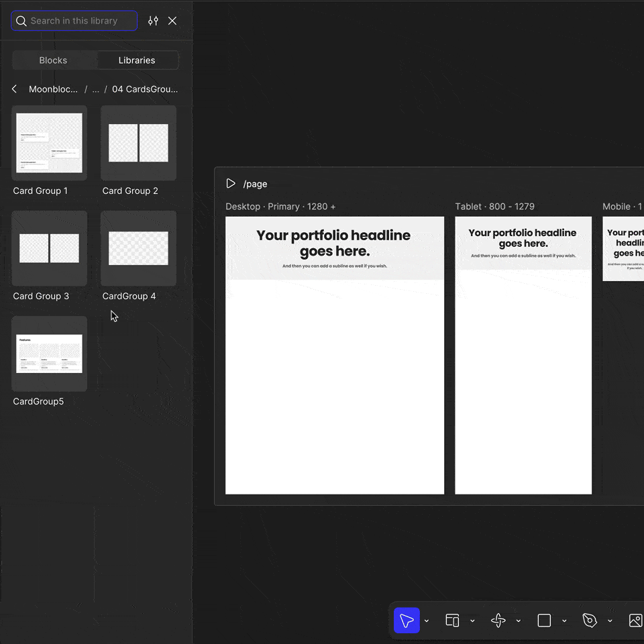Select the Rectangle shape tool
Viewport: 644px width, 644px height.
coord(544,620)
